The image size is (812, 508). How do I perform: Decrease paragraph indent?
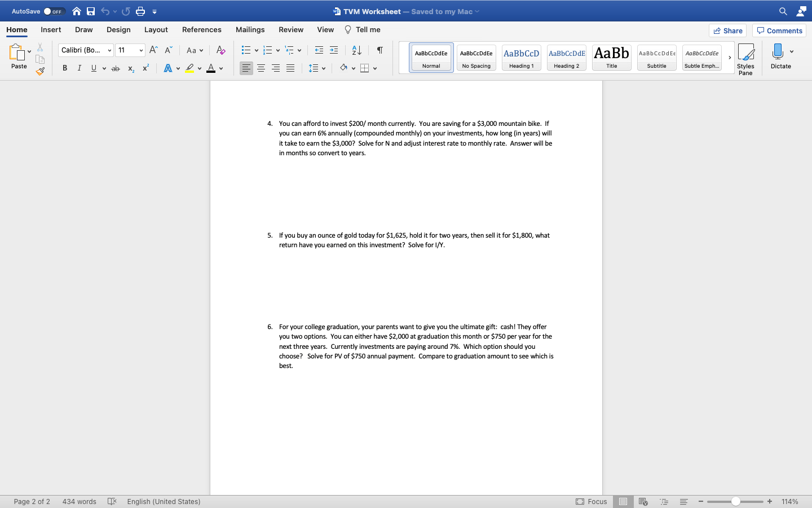[319, 50]
